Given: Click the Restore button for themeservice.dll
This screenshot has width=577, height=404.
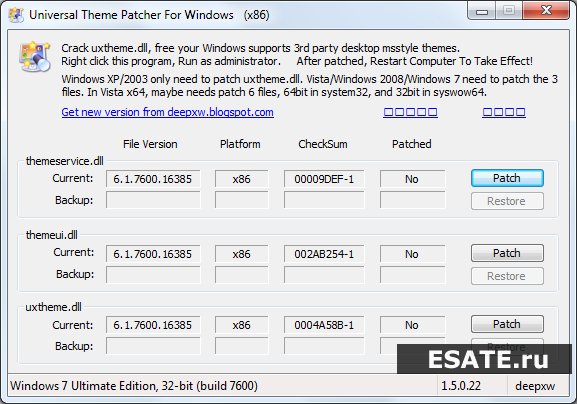Looking at the screenshot, I should pyautogui.click(x=507, y=201).
